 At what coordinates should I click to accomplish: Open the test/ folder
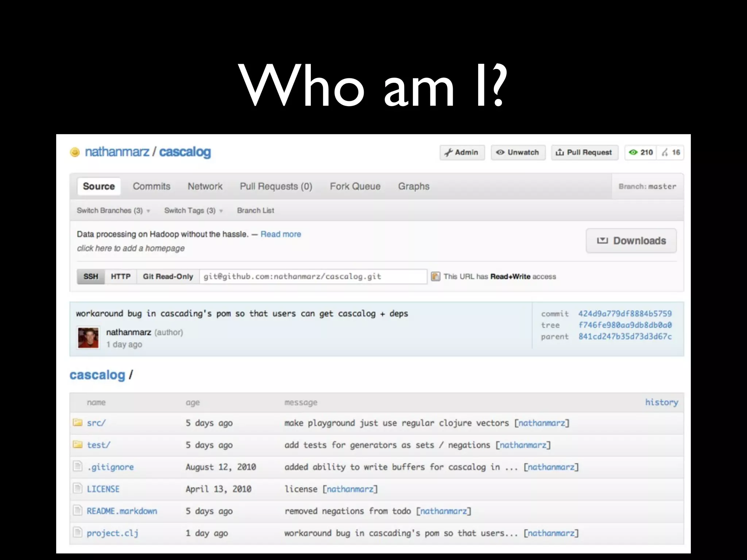click(98, 445)
